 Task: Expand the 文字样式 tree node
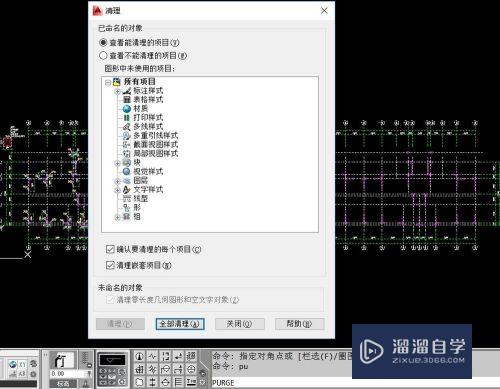click(117, 190)
